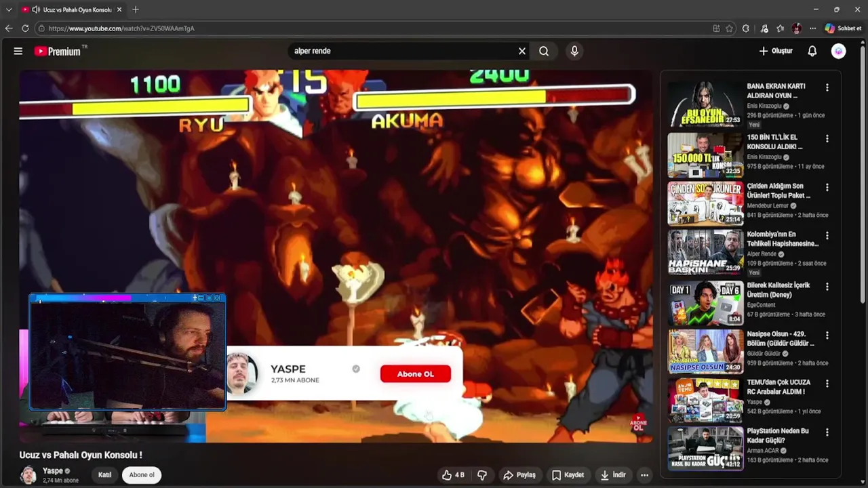Open 'PlayStation Neden Bu Kadar Güçlü?' video
This screenshot has height=488, width=868.
click(x=705, y=449)
